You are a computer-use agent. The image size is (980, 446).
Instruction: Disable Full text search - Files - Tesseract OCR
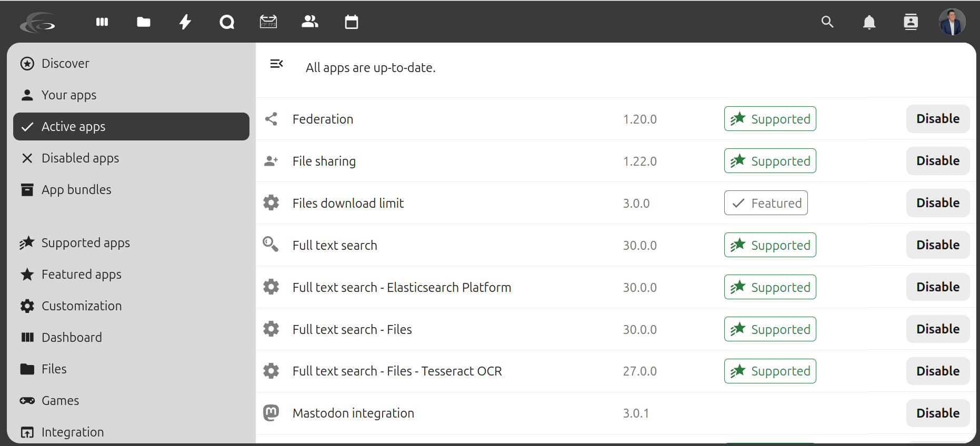tap(938, 371)
